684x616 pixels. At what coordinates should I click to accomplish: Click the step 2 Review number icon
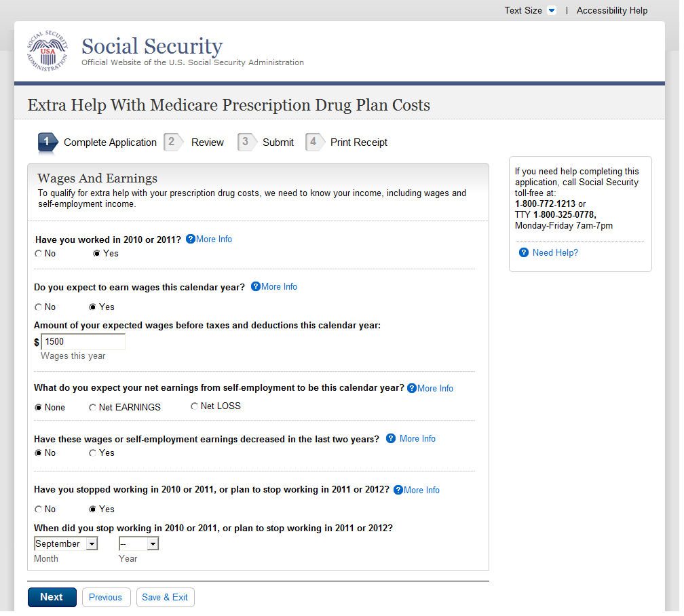(x=172, y=142)
